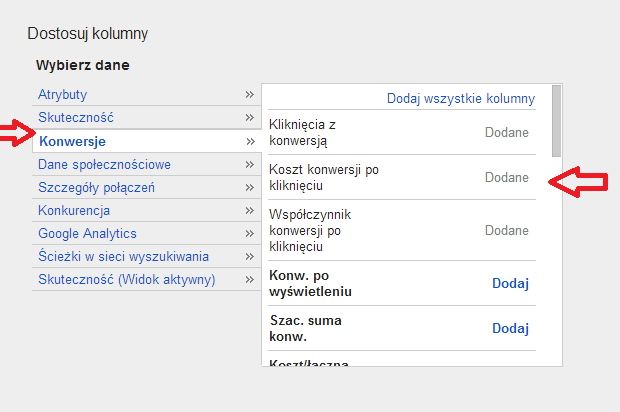The image size is (620, 412).
Task: Select the Atrybuty category
Action: [x=62, y=94]
